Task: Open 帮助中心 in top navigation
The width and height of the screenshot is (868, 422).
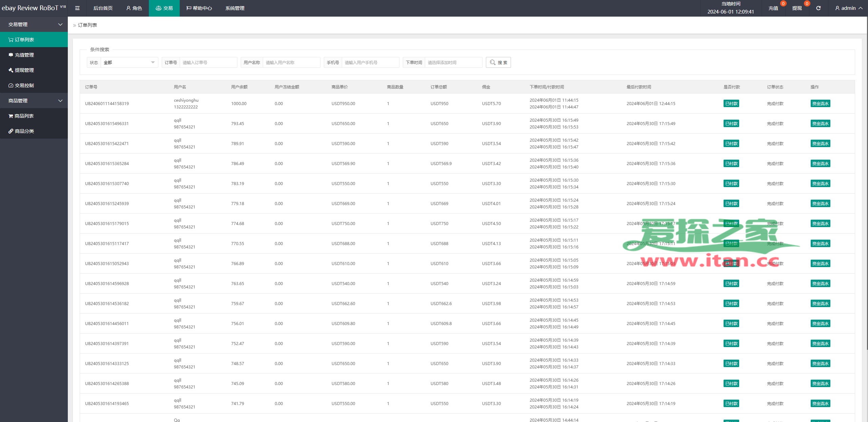Action: click(199, 8)
